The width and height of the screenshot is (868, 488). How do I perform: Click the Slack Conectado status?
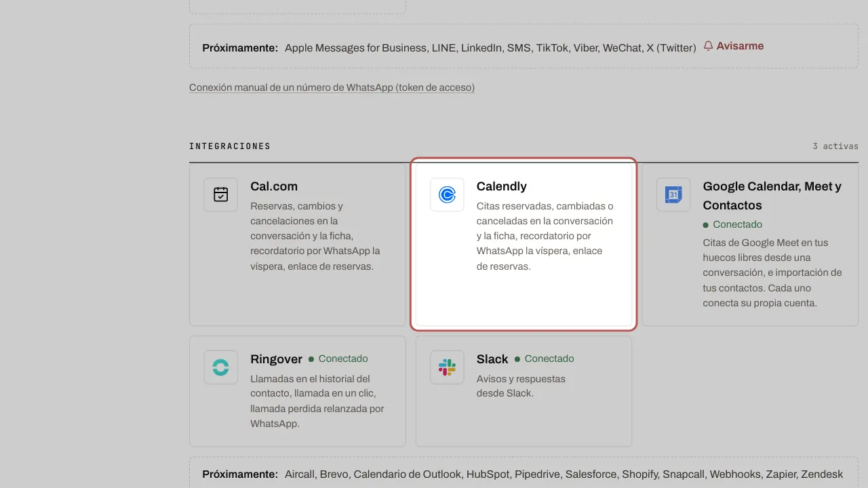(x=545, y=359)
